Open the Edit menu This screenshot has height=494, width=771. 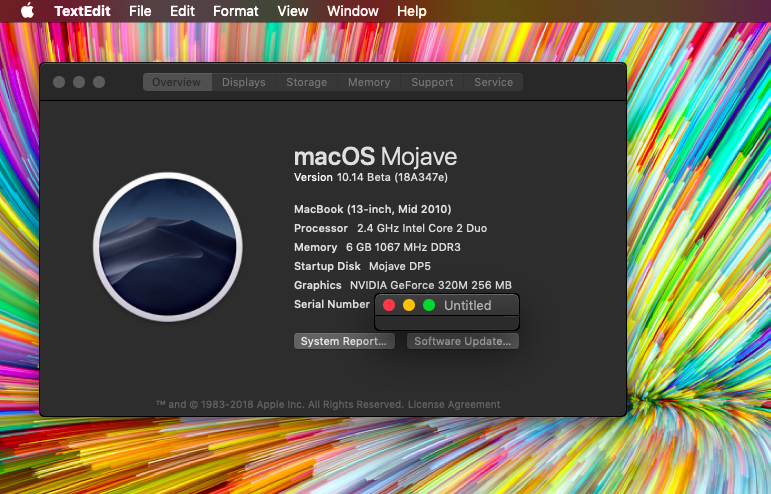tap(182, 11)
